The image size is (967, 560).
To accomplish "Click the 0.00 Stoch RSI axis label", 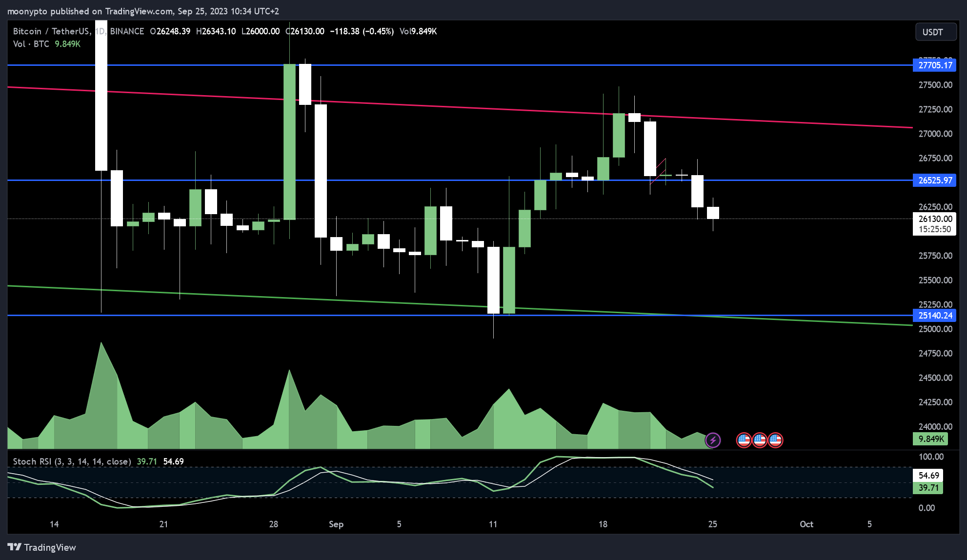I will 927,508.
